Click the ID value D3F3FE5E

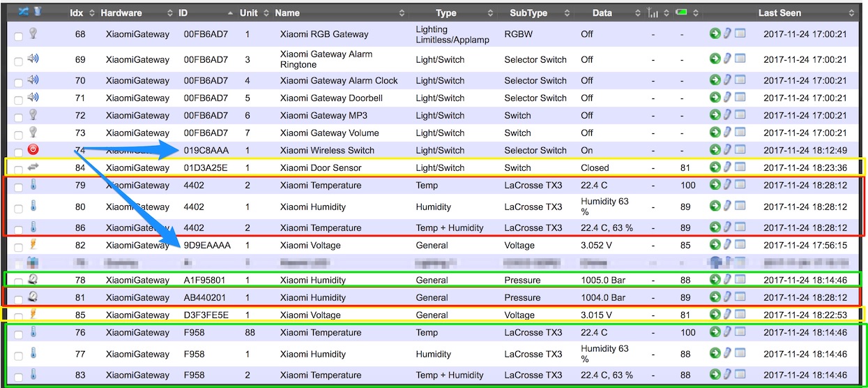pos(206,315)
